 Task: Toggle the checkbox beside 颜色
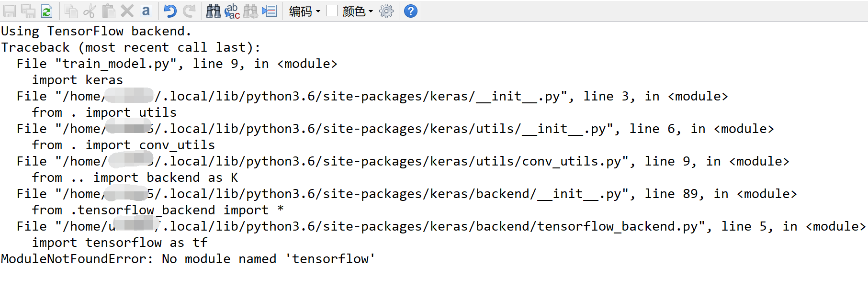pyautogui.click(x=332, y=11)
